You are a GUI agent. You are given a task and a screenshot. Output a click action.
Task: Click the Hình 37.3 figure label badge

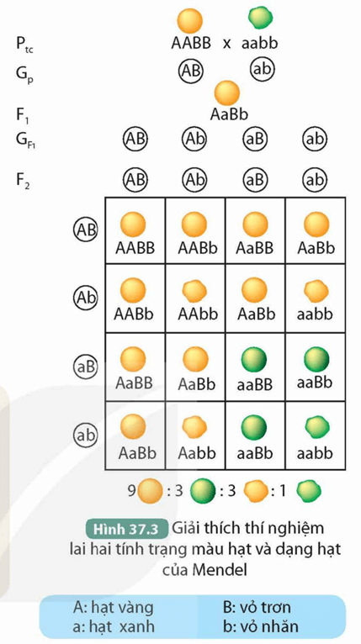point(126,529)
